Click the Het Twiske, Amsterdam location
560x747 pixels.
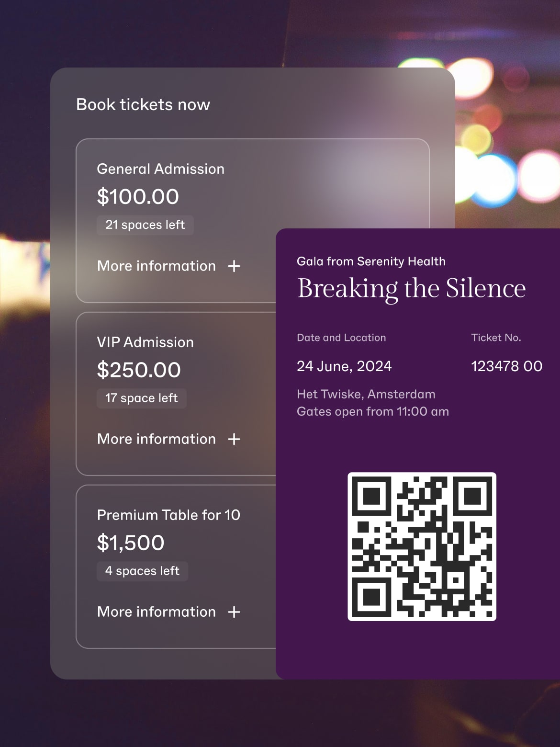click(x=366, y=394)
